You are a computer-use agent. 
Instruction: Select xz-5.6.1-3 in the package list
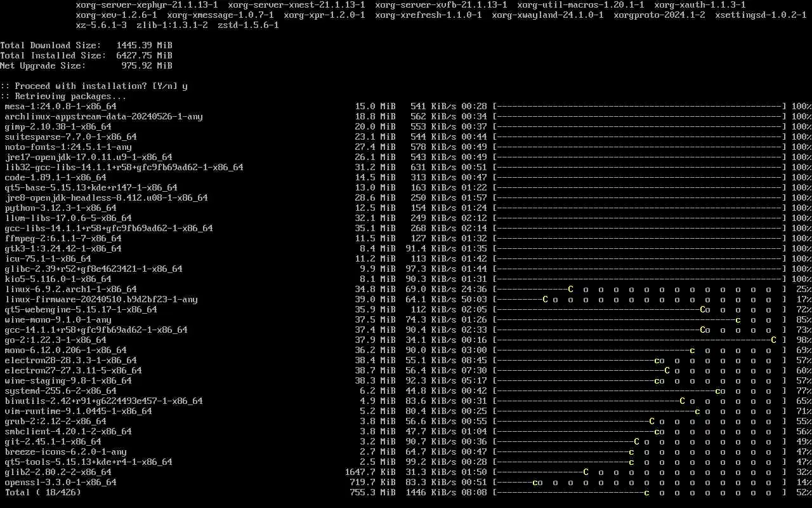101,25
